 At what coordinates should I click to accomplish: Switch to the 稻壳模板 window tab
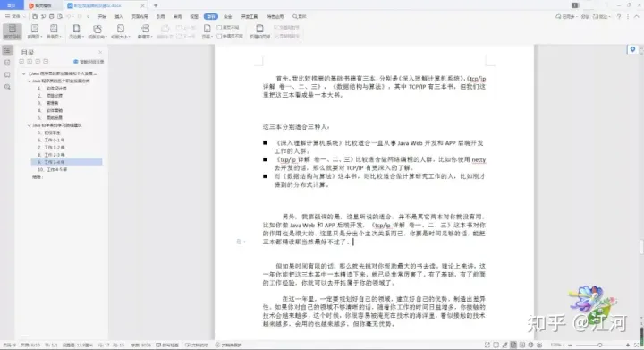pyautogui.click(x=43, y=5)
